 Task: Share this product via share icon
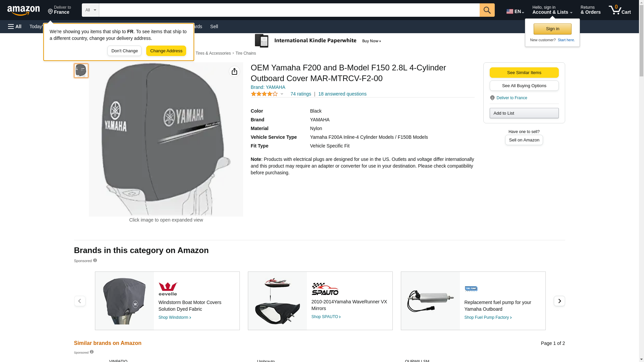tap(234, 71)
